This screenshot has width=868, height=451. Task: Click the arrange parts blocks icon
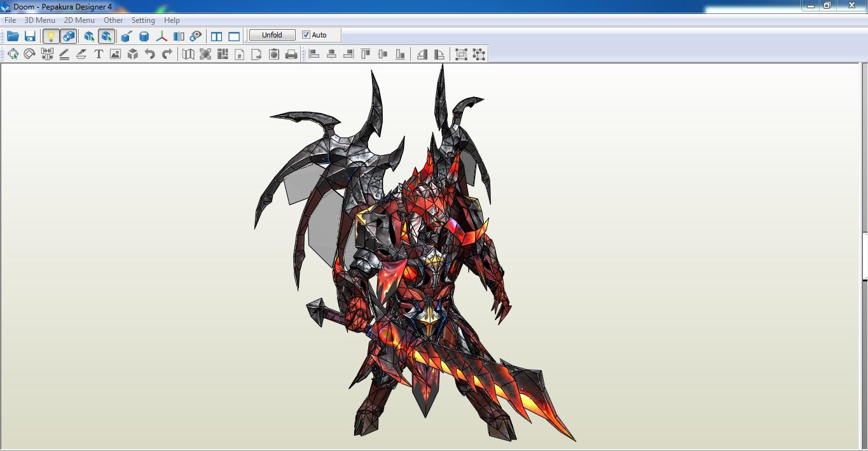pos(223,55)
